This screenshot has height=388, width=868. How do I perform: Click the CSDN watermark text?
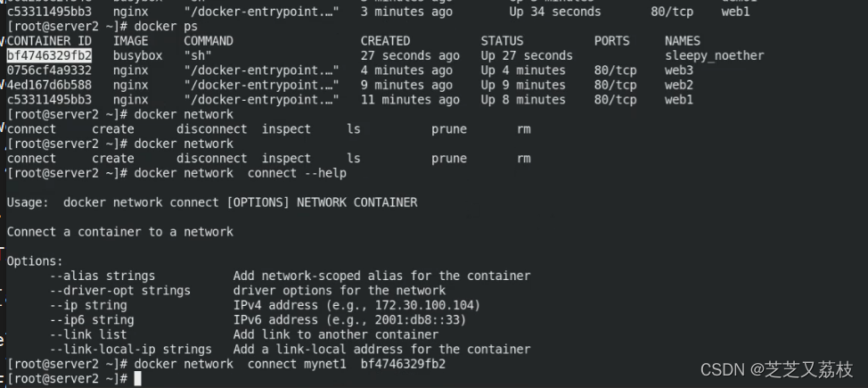[x=776, y=369]
